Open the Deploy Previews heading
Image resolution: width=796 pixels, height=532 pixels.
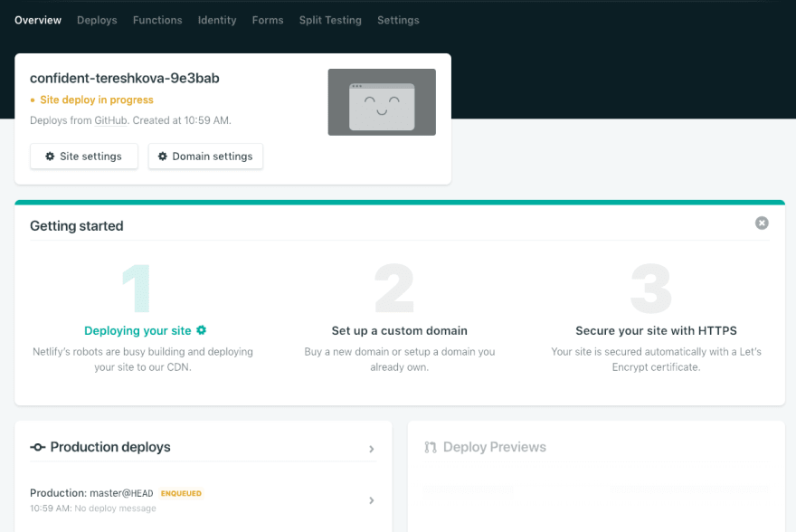click(495, 447)
